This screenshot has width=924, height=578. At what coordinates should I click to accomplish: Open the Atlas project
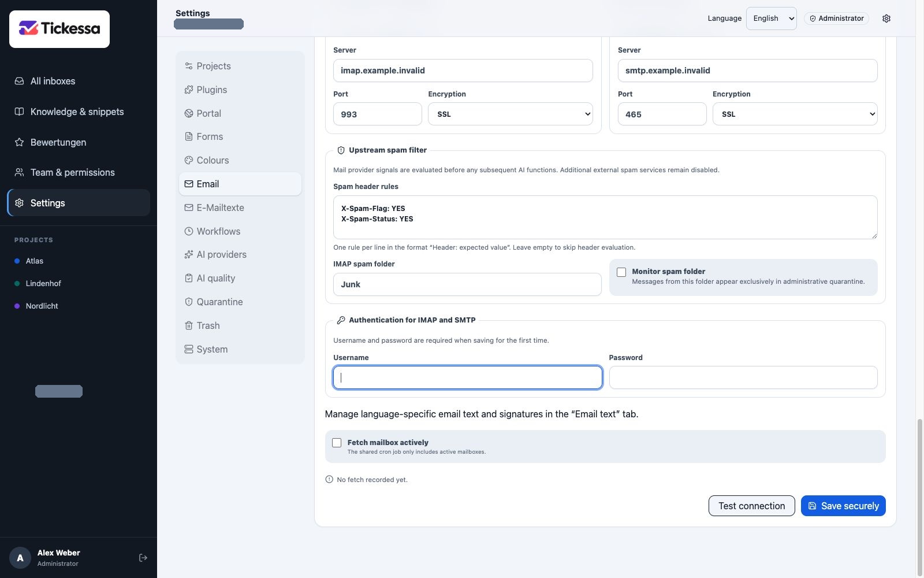(x=79, y=261)
